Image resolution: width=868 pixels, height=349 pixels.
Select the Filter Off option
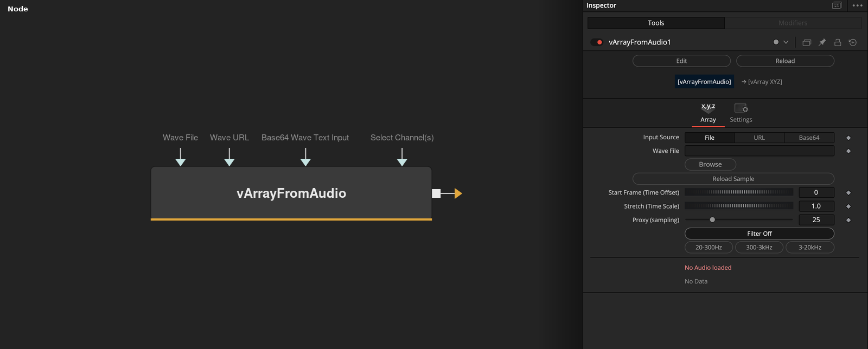coord(759,234)
